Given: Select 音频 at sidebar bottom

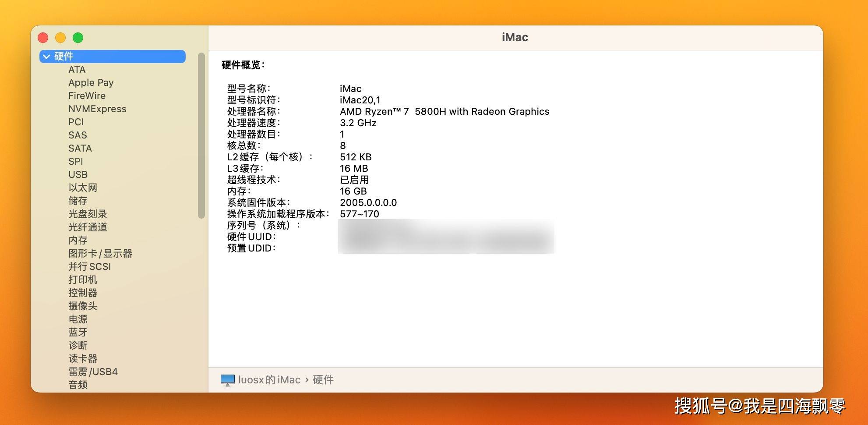Looking at the screenshot, I should [x=78, y=385].
